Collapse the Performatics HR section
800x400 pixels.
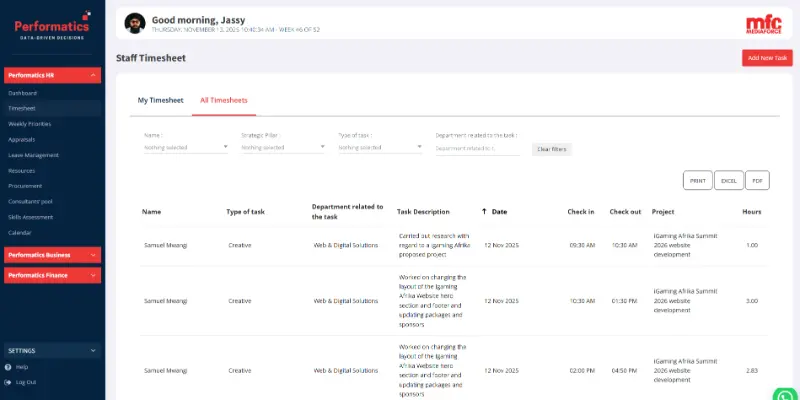point(94,75)
